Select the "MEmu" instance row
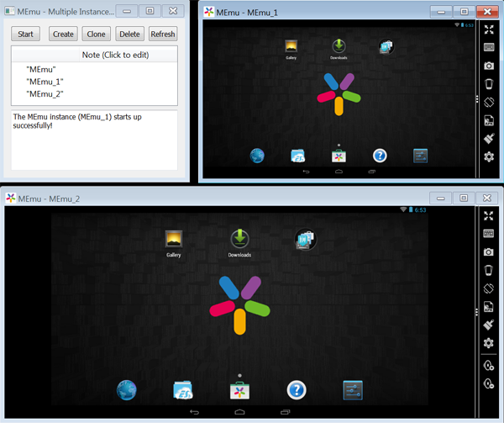Image resolution: width=504 pixels, height=423 pixels. click(x=94, y=70)
